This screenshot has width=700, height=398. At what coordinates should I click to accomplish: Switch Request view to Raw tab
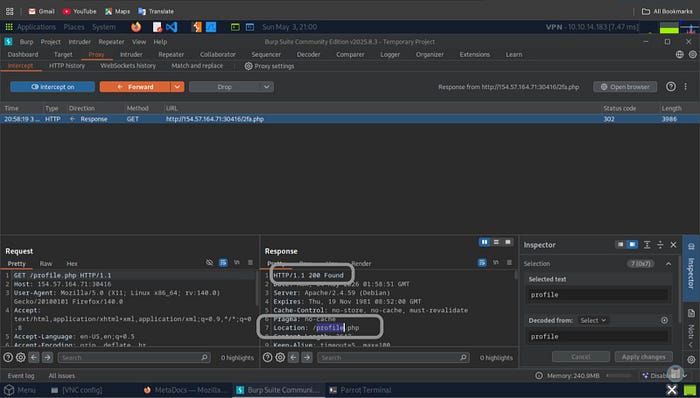click(x=46, y=263)
